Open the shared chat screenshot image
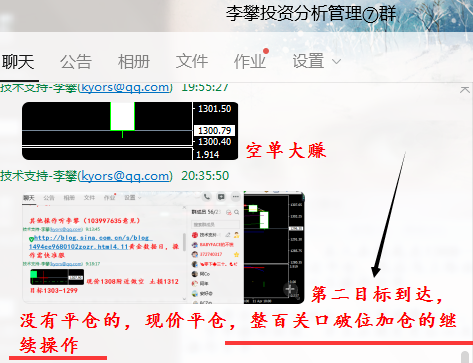This screenshot has width=473, height=363. [x=163, y=247]
